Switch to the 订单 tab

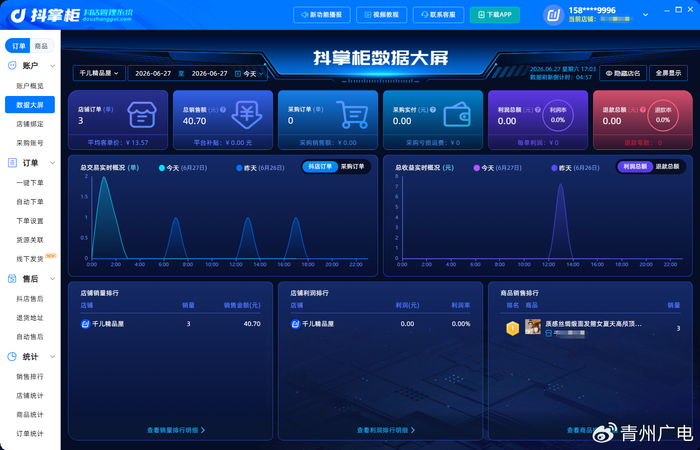pyautogui.click(x=18, y=46)
